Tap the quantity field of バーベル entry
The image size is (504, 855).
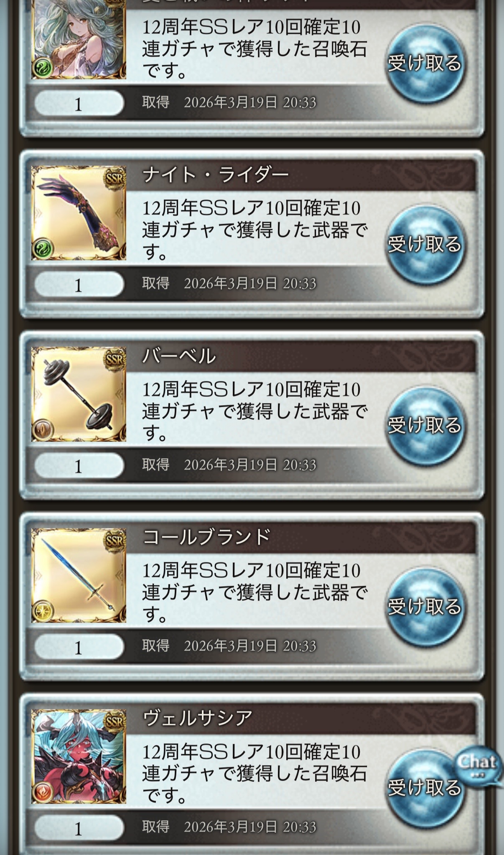79,466
